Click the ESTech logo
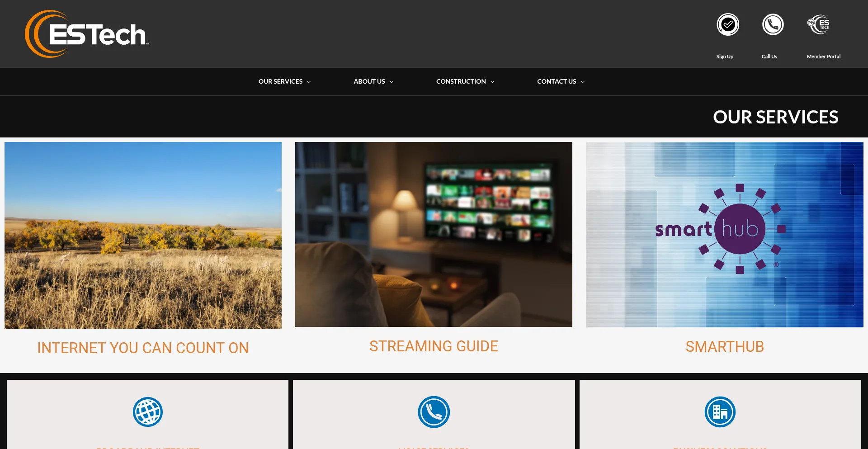Image resolution: width=868 pixels, height=449 pixels. click(87, 34)
